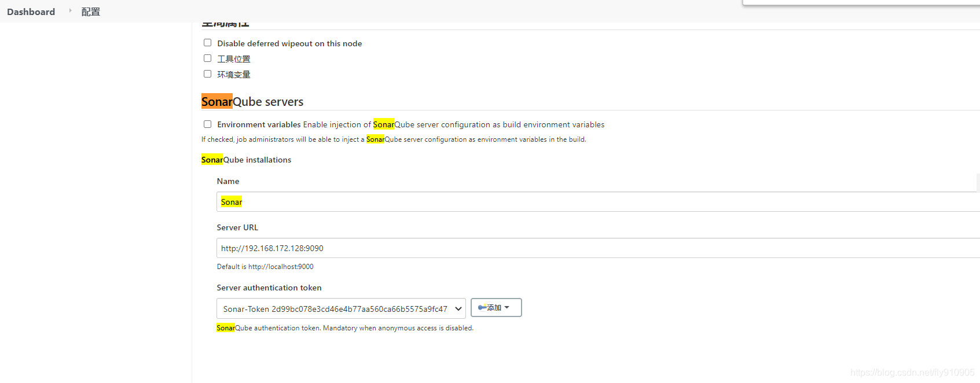Viewport: 980px width, 383px height.
Task: Click the chevron of the Sonar-Token select
Action: tap(458, 309)
